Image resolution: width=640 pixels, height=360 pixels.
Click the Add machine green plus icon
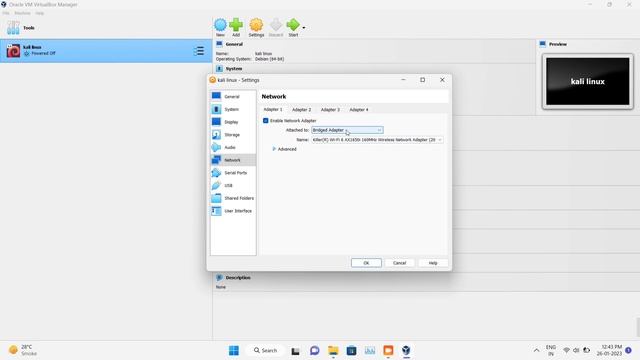click(236, 27)
